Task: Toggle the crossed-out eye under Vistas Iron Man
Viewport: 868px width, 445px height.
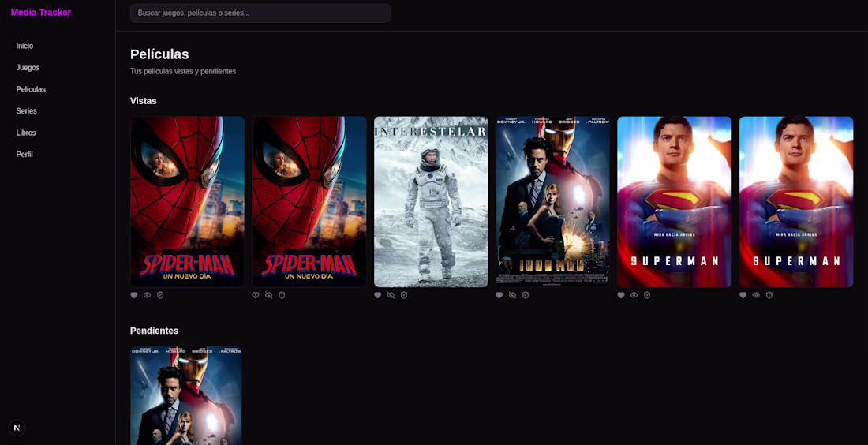Action: 513,296
